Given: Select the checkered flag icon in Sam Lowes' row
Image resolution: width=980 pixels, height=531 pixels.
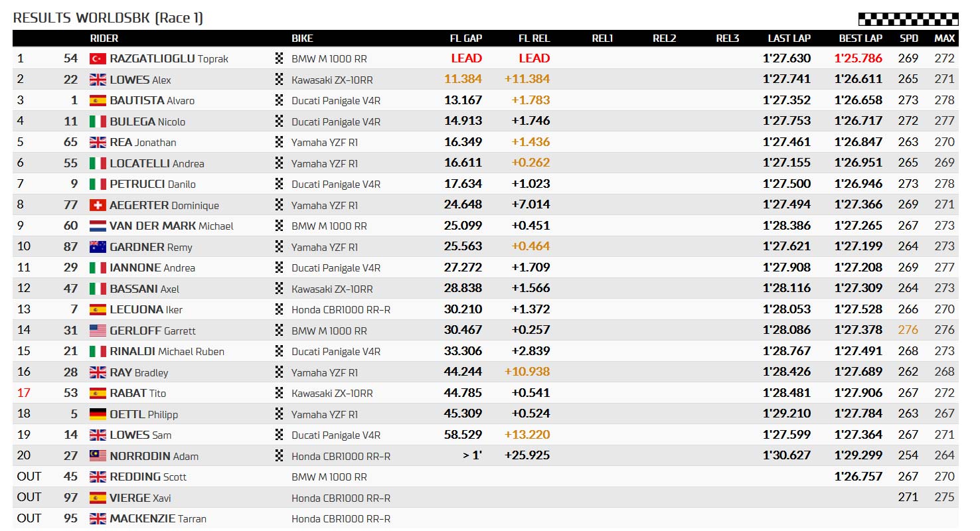Looking at the screenshot, I should pos(279,435).
